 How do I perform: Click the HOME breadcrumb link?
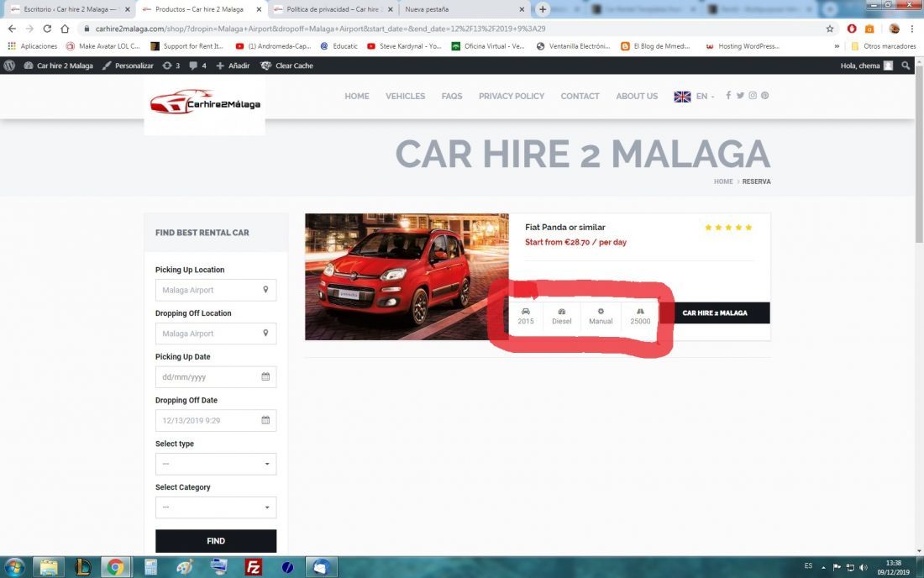(723, 181)
